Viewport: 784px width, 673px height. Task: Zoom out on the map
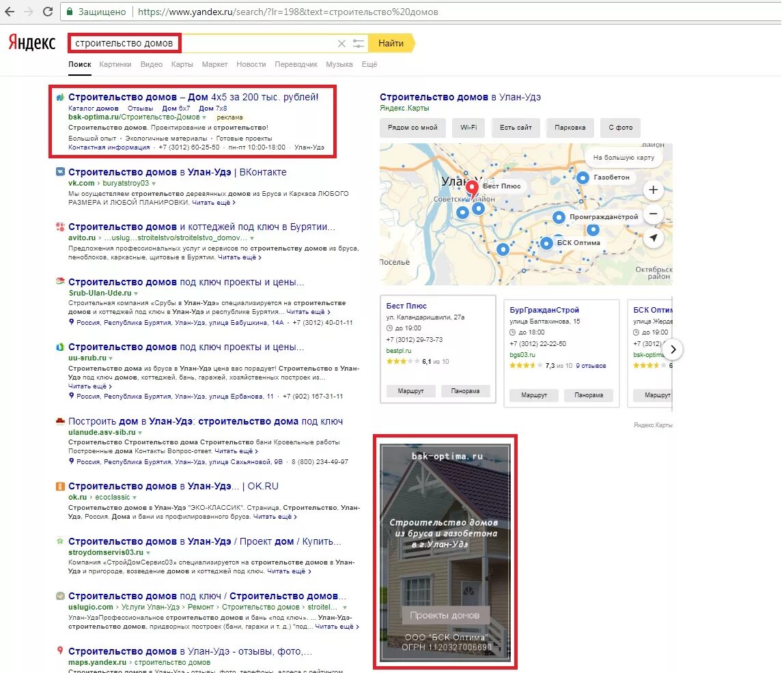(x=653, y=214)
